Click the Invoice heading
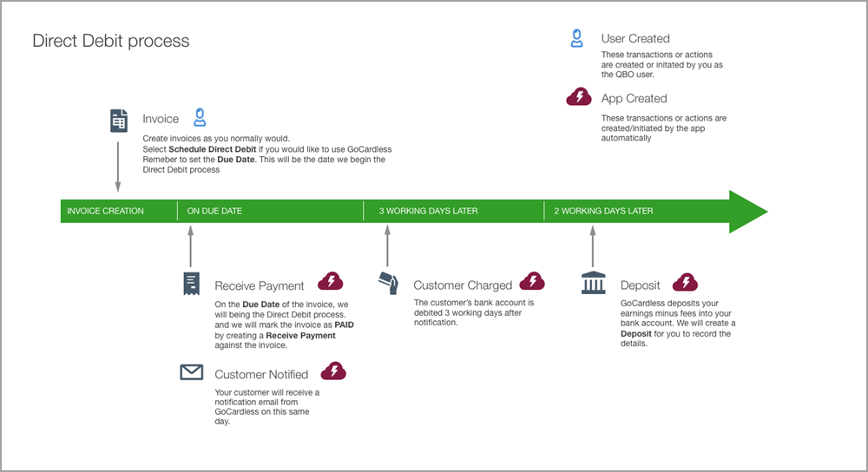 161,119
